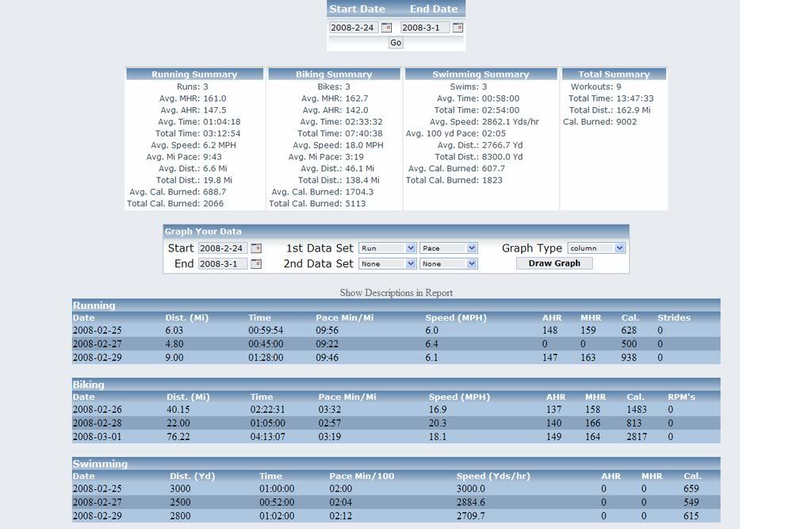812x529 pixels.
Task: Click top Start Date input field 2008-2-24
Action: click(354, 28)
